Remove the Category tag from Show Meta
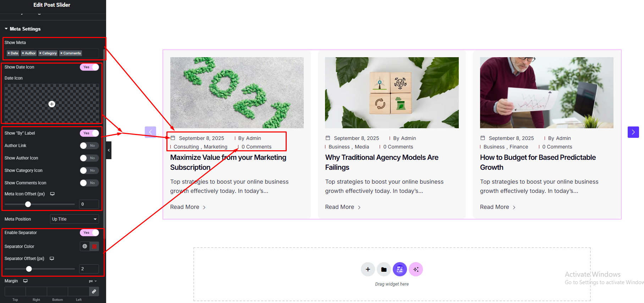644x303 pixels. (40, 53)
